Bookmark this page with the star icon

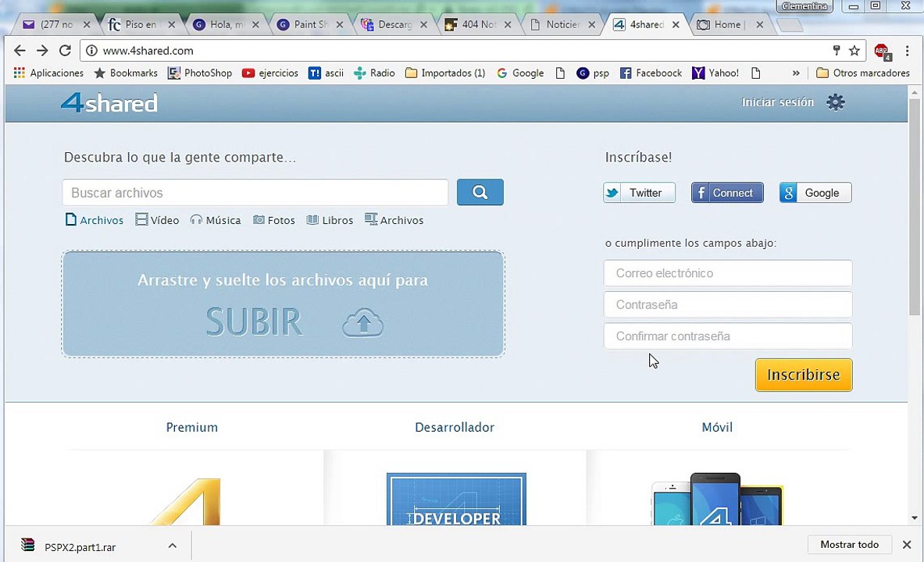coord(854,51)
